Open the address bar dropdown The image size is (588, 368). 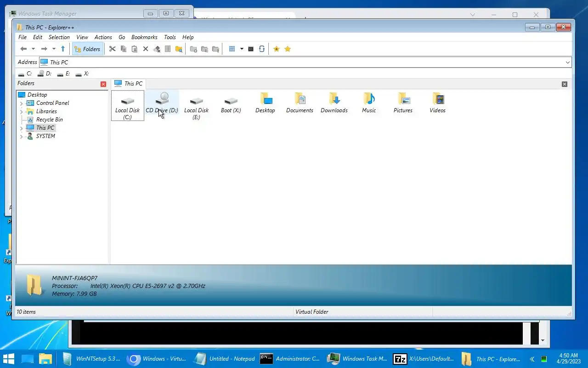click(568, 62)
